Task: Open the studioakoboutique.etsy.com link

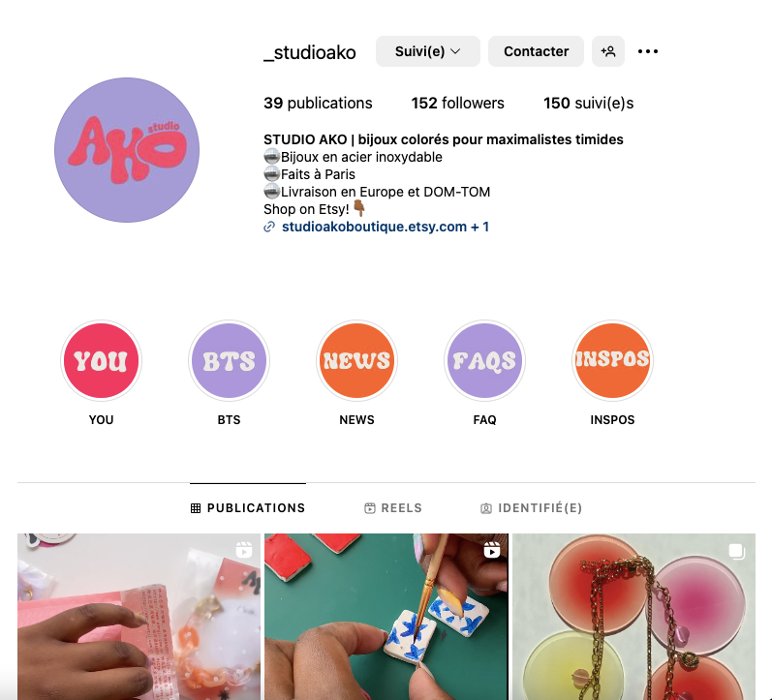Action: [x=374, y=227]
